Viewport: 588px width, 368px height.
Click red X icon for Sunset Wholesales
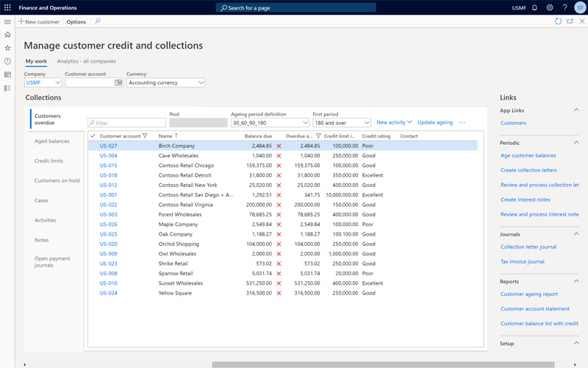pos(279,283)
